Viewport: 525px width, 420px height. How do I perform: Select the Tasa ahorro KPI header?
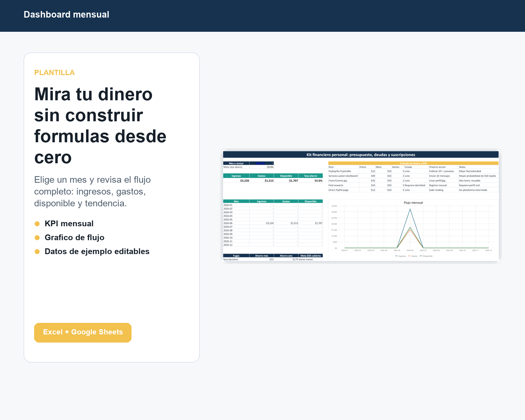[x=311, y=176]
